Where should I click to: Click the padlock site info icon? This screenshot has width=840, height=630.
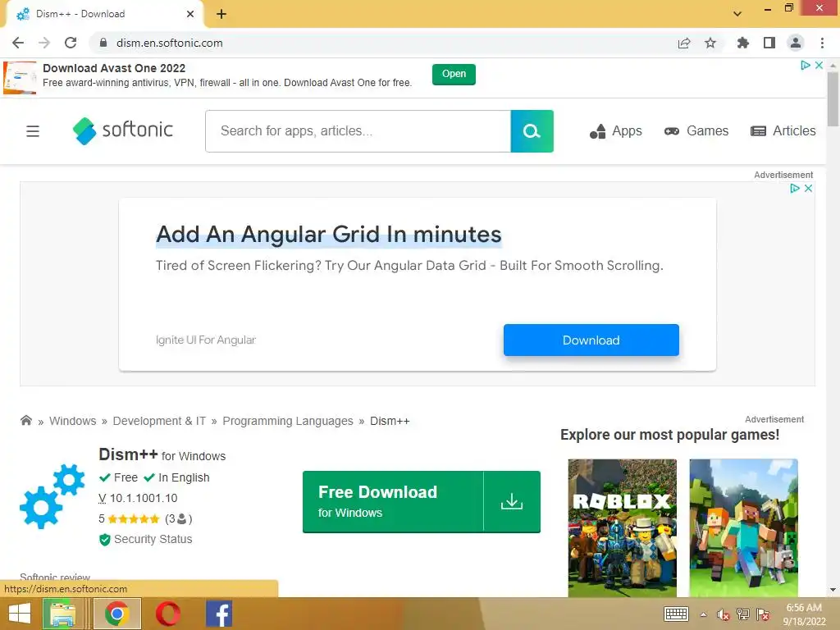click(103, 43)
